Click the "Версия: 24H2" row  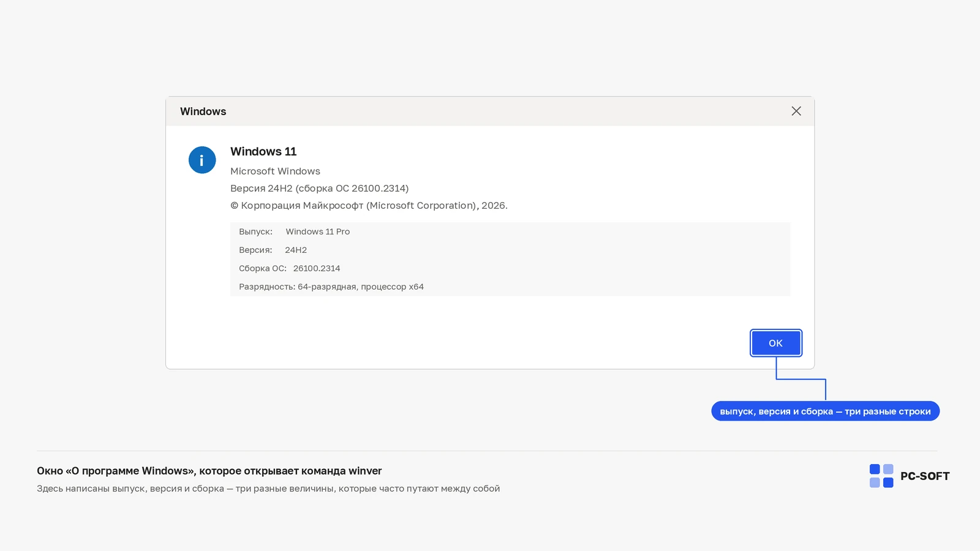[510, 250]
